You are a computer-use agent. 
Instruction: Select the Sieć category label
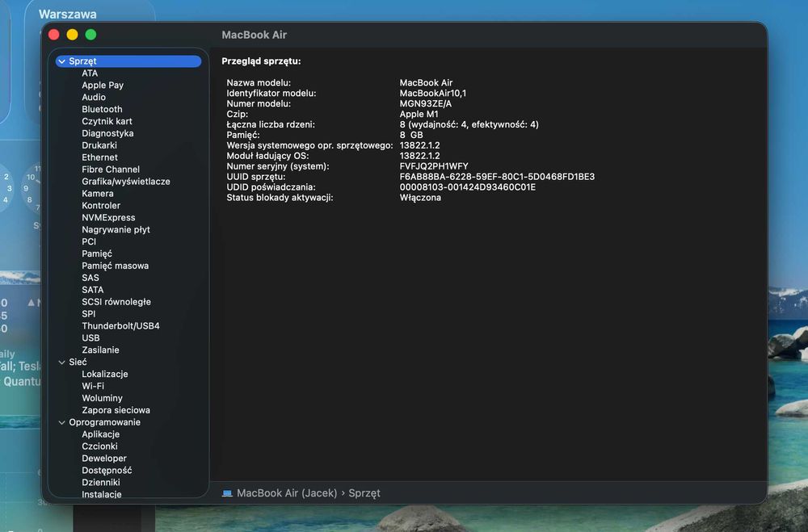78,362
